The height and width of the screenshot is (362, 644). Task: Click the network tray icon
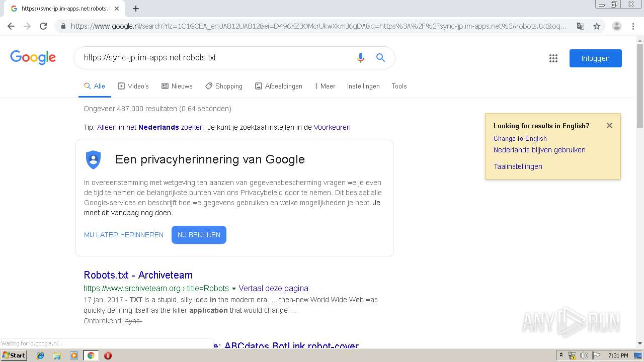point(572,355)
